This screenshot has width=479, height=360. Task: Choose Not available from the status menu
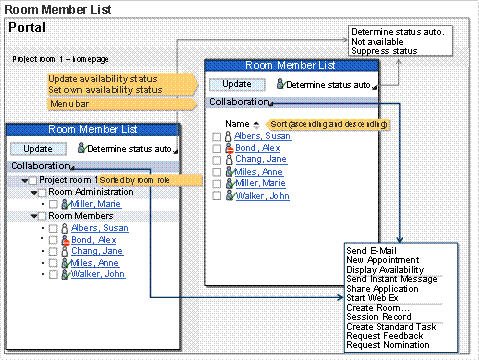pos(377,42)
